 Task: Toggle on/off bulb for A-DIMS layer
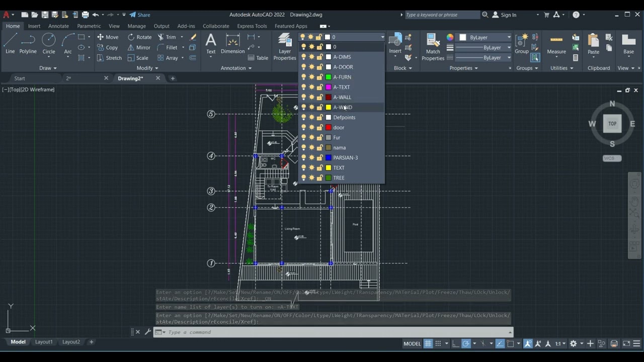(x=303, y=57)
